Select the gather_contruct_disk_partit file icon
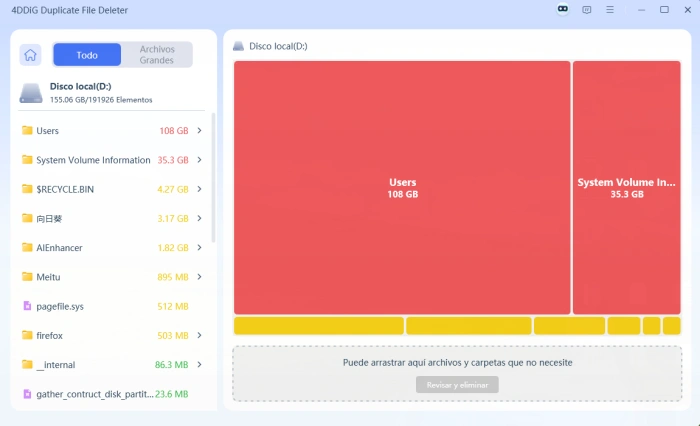This screenshot has height=426, width=700. pos(27,394)
